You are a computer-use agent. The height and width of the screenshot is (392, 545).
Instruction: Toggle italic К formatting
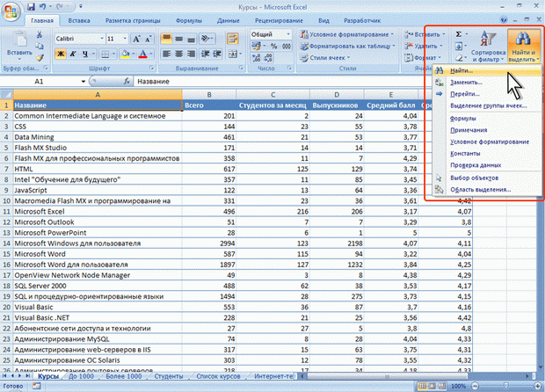(x=73, y=54)
